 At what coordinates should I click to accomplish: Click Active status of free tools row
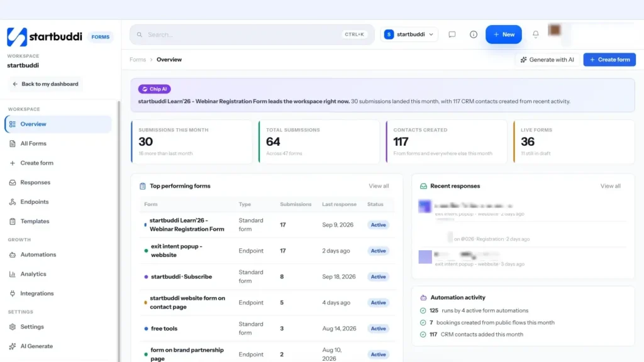click(378, 329)
